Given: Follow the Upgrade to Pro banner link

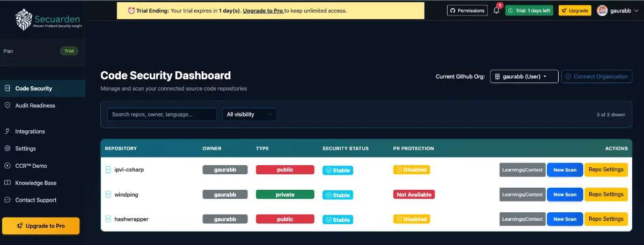Looking at the screenshot, I should (x=263, y=11).
